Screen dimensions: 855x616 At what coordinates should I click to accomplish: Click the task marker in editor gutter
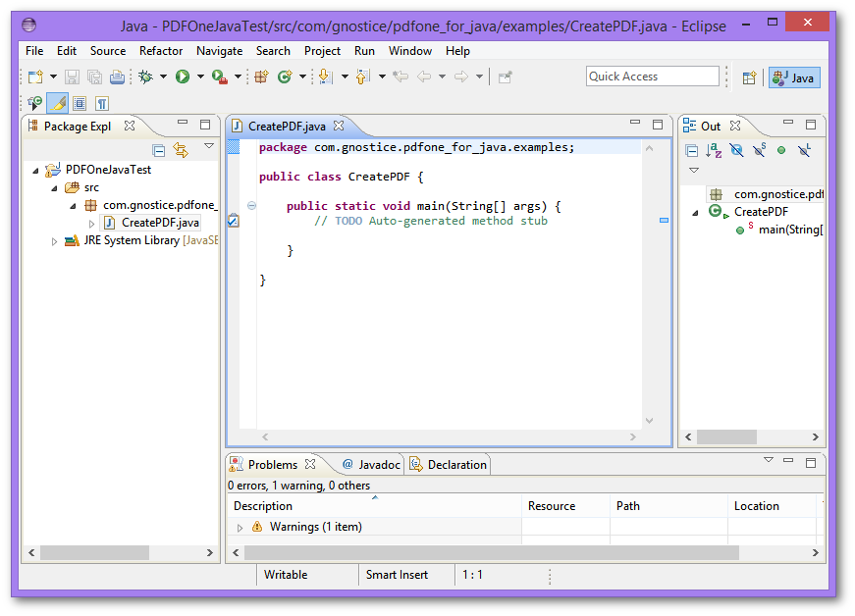[234, 221]
